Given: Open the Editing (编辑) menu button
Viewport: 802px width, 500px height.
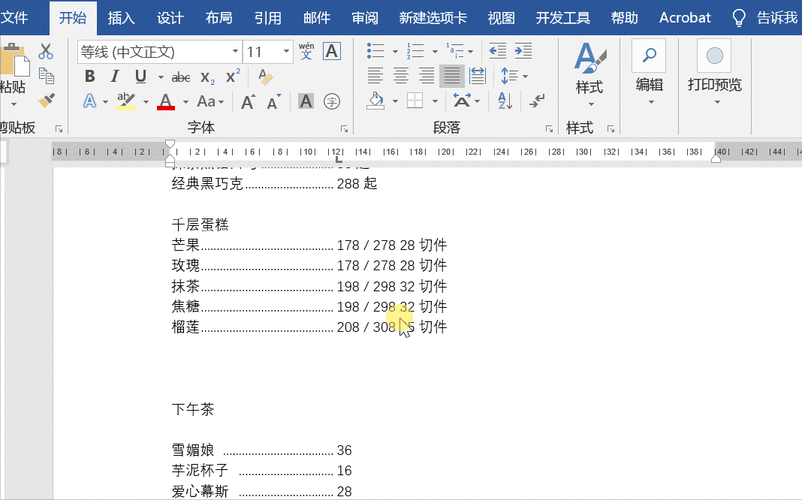Looking at the screenshot, I should coord(649,73).
